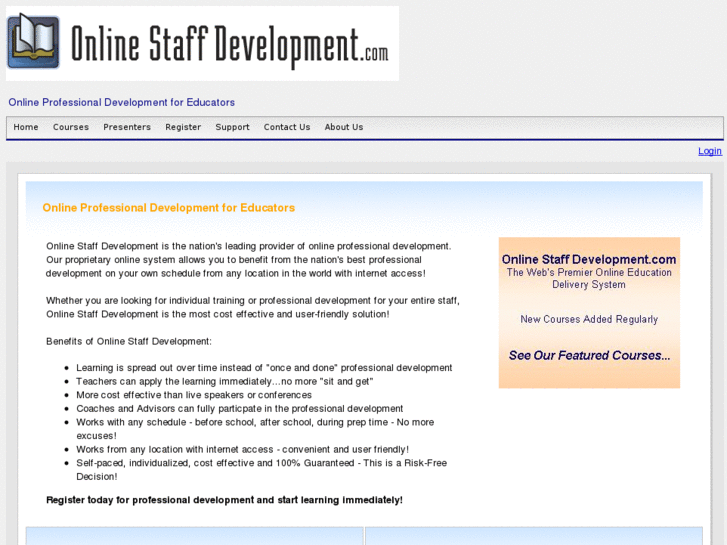Screen dimensions: 727x545
Task: Open the Home menu item
Action: click(x=26, y=127)
